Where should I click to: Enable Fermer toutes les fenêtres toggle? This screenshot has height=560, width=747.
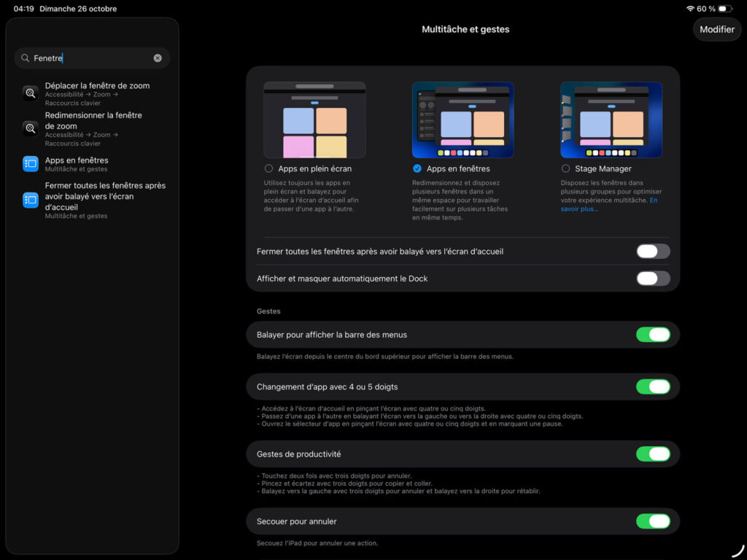tap(653, 252)
